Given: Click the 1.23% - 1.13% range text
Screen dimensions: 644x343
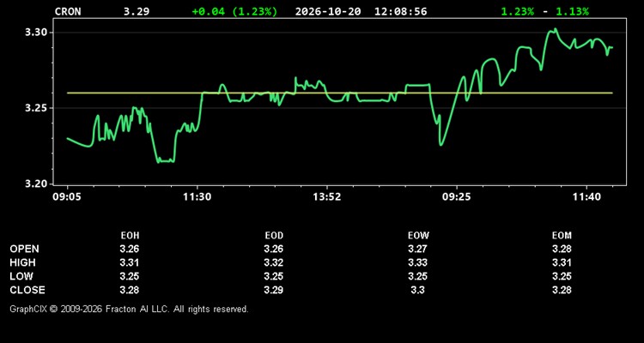Looking at the screenshot, I should pos(544,11).
